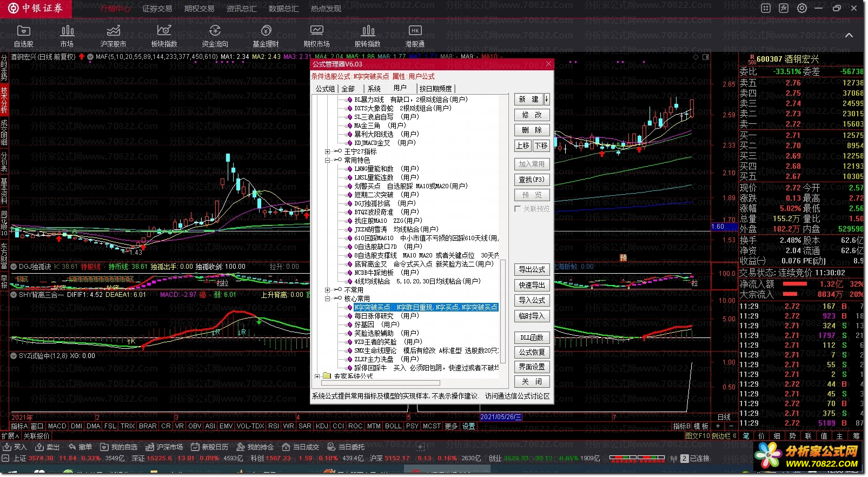Screen dimensions: 868x477
Task: Switch to the 公式组 tab
Action: click(326, 89)
